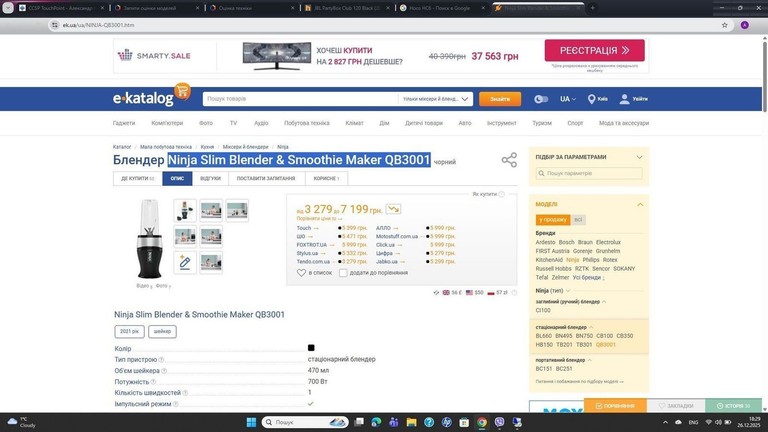
Task: Click the share icon beside product title
Action: pos(509,160)
